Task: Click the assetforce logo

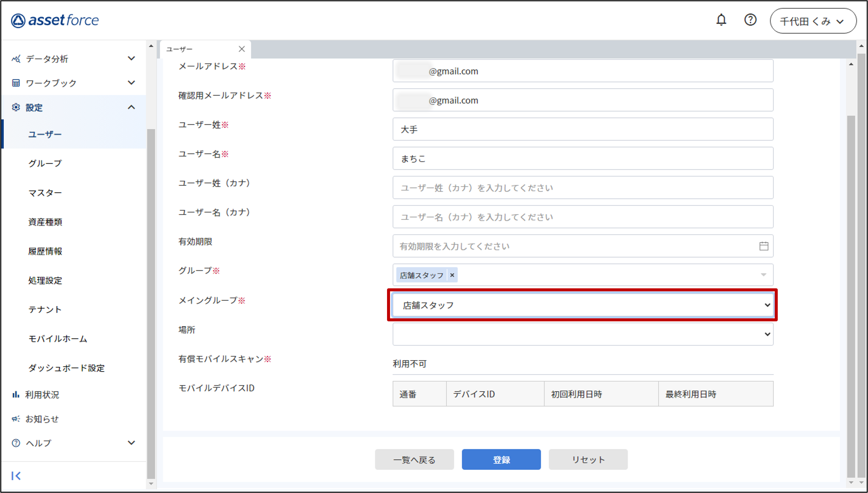Action: pyautogui.click(x=55, y=20)
